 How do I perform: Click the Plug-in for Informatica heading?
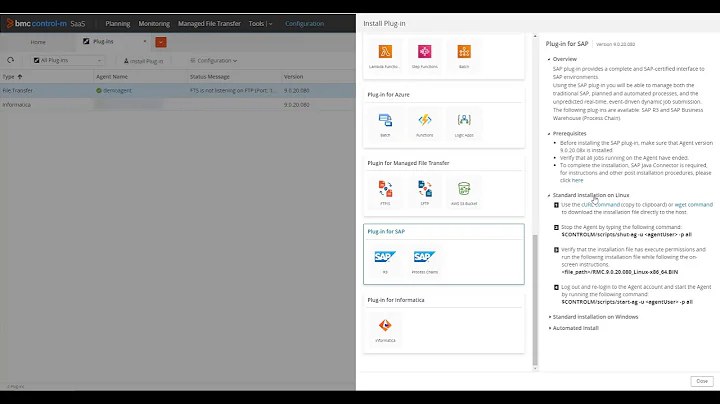click(396, 300)
